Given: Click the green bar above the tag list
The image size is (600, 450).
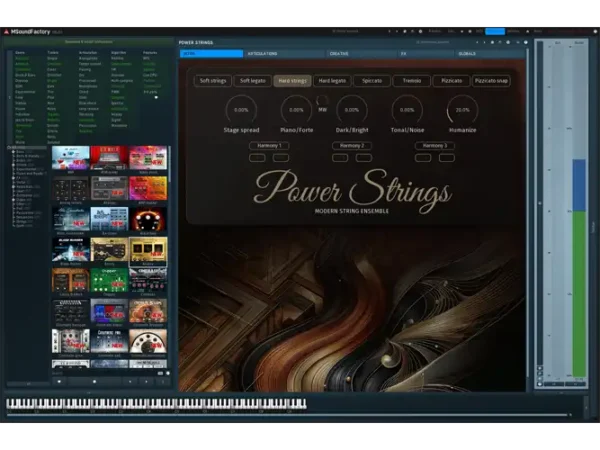Looking at the screenshot, I should 89,42.
